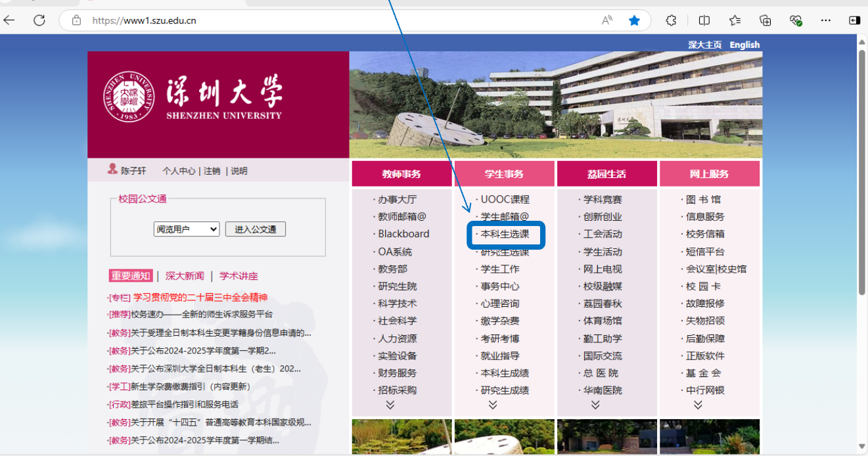Open 中行网银 link
Screen dimensions: 868x456
click(705, 390)
